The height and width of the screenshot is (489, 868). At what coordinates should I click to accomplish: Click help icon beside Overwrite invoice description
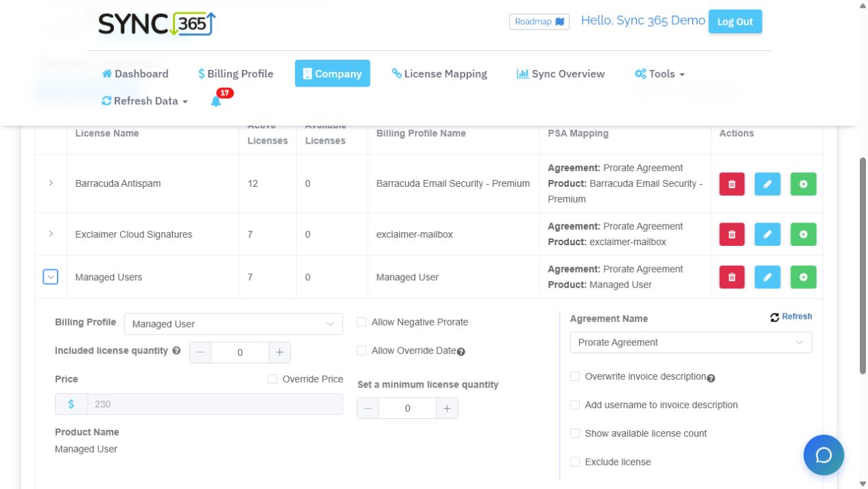click(x=711, y=378)
